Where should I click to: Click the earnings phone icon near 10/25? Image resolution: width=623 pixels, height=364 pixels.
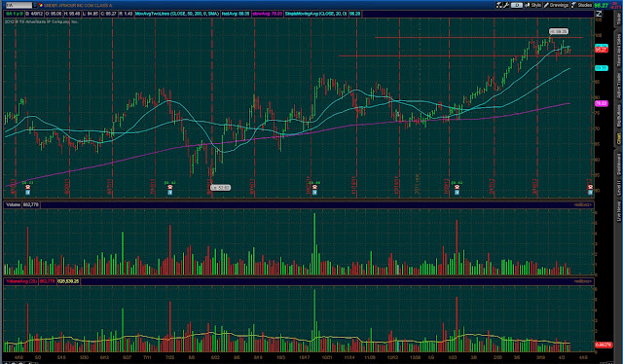[x=314, y=187]
